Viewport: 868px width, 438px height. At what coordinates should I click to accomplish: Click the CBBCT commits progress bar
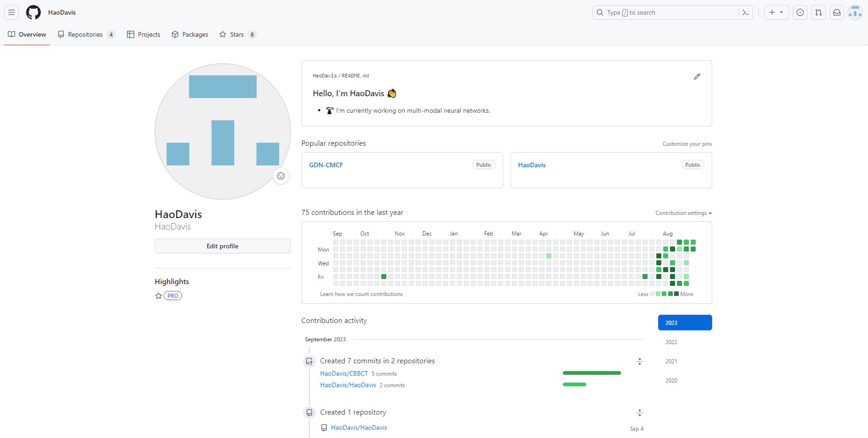[x=592, y=373]
